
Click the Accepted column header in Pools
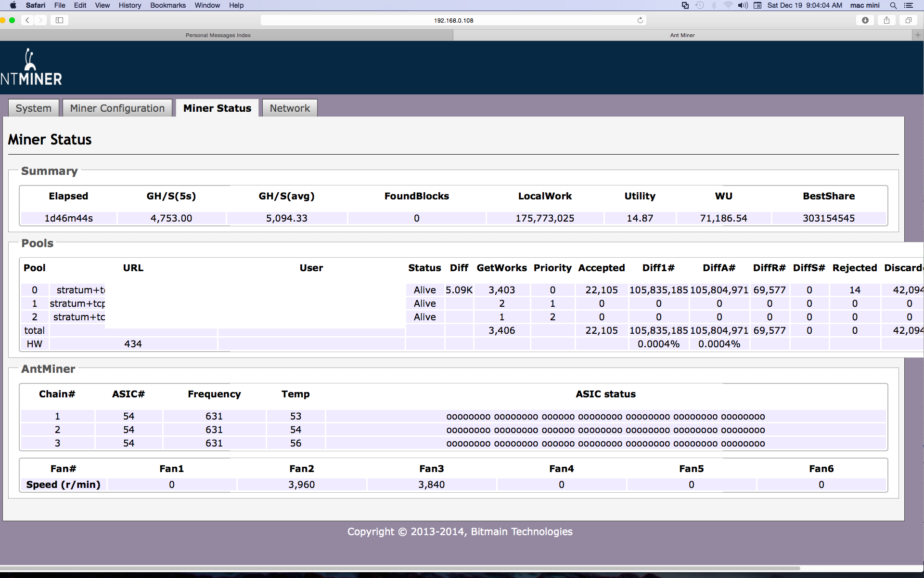tap(602, 268)
